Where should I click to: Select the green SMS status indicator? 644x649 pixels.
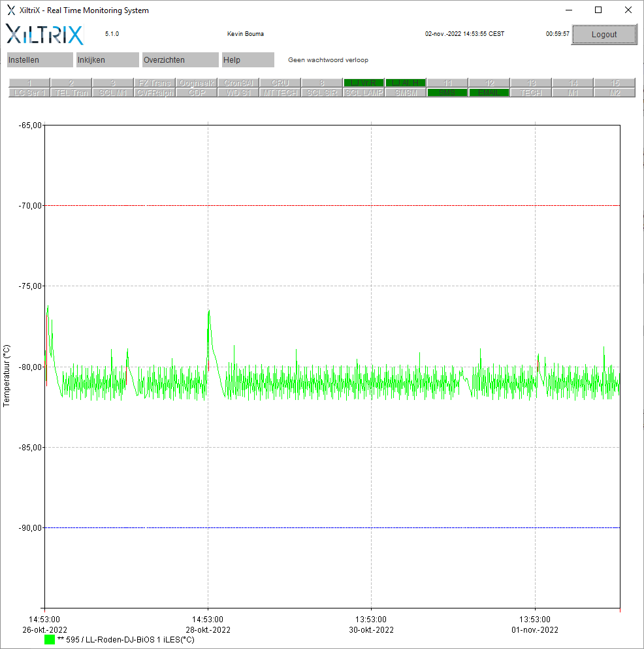point(447,93)
